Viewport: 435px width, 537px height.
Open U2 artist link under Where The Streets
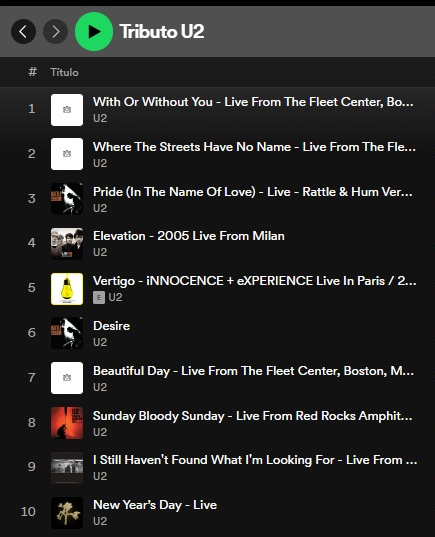pos(100,163)
